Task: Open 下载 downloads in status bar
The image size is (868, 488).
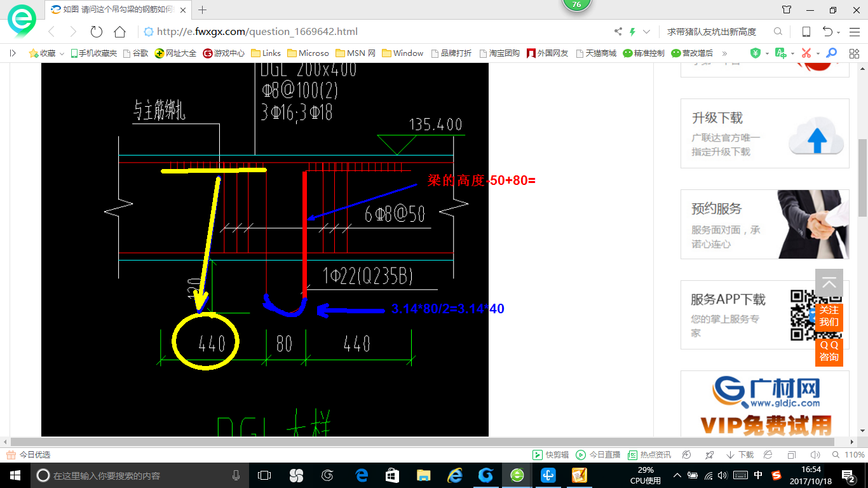Action: (740, 455)
